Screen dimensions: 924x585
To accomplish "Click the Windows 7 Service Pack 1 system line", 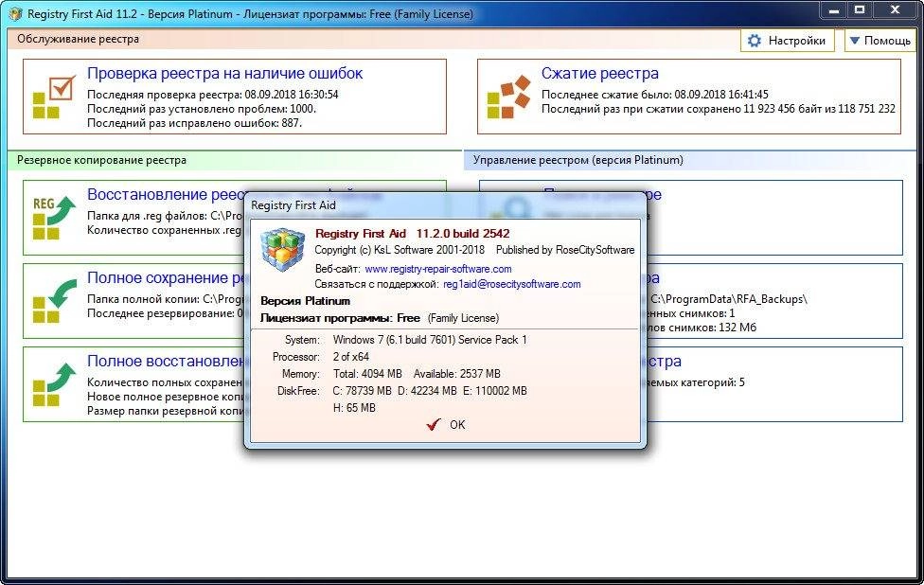I will tap(430, 340).
